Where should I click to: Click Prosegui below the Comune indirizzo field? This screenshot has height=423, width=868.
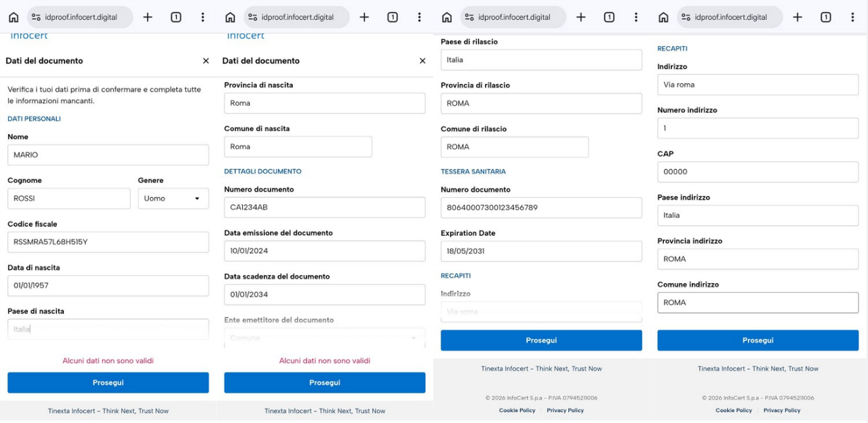click(758, 340)
